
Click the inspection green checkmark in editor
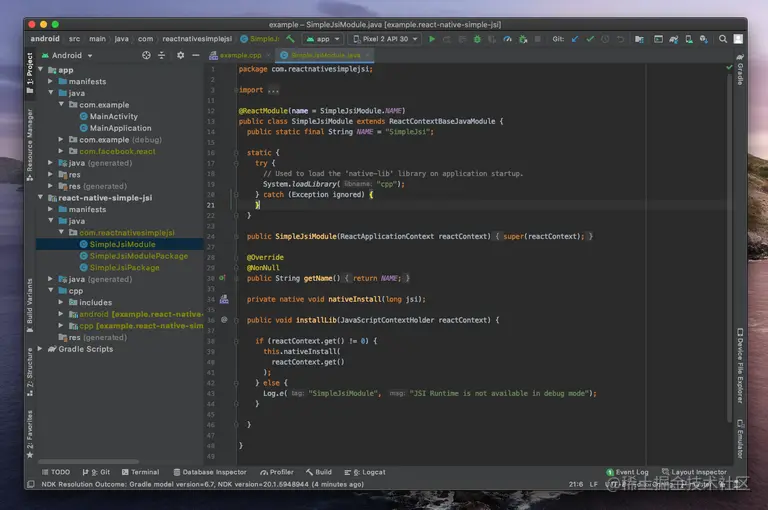pyautogui.click(x=729, y=67)
